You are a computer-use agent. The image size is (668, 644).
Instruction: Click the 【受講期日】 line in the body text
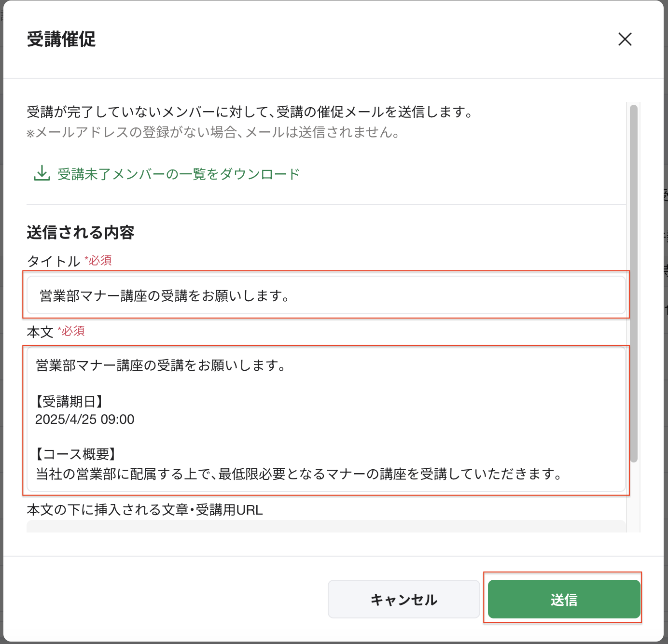(x=70, y=401)
